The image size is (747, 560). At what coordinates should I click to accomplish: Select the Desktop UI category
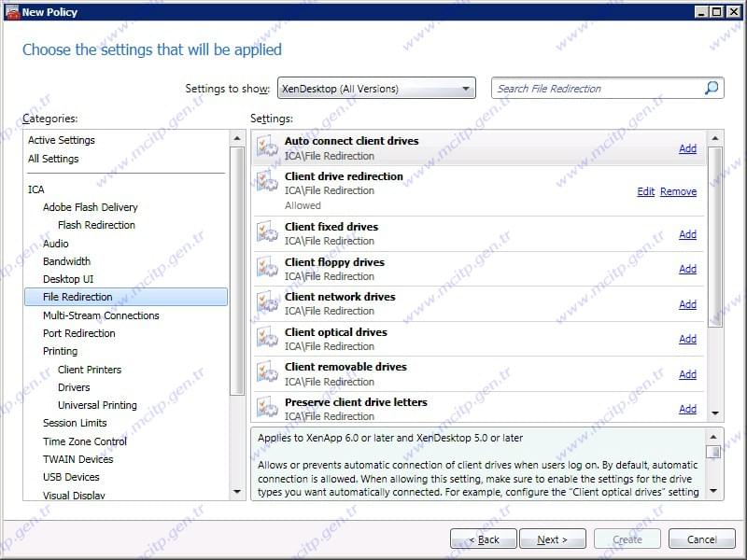(68, 279)
